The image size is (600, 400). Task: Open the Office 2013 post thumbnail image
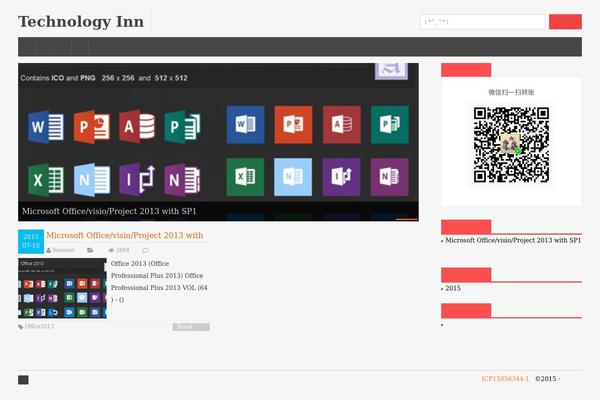62,288
